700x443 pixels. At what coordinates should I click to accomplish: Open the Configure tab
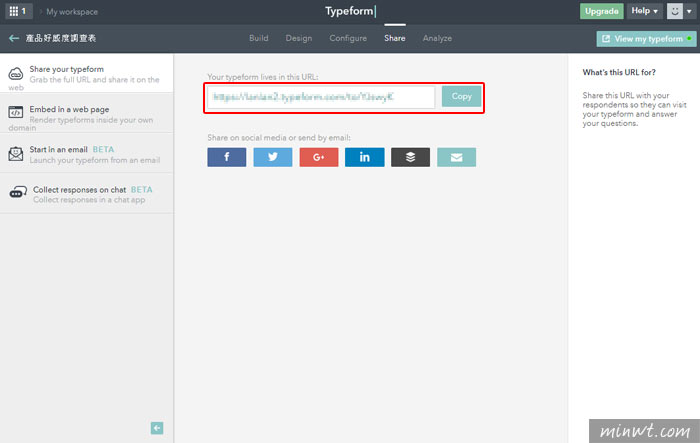pos(348,38)
